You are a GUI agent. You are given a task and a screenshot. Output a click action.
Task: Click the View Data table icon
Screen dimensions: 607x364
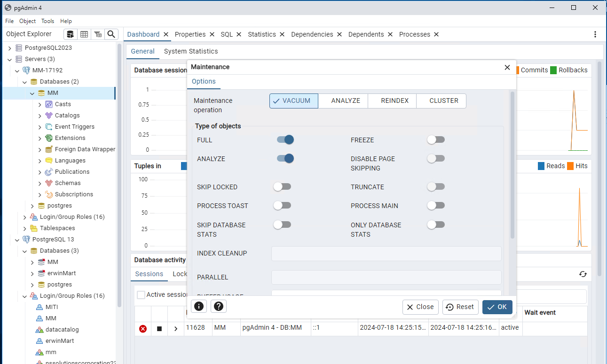[84, 34]
